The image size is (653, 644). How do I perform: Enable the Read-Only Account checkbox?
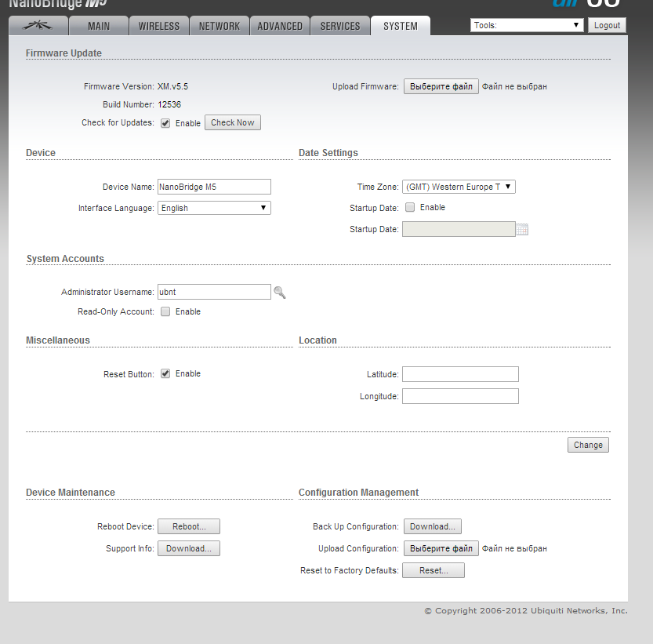(x=165, y=312)
